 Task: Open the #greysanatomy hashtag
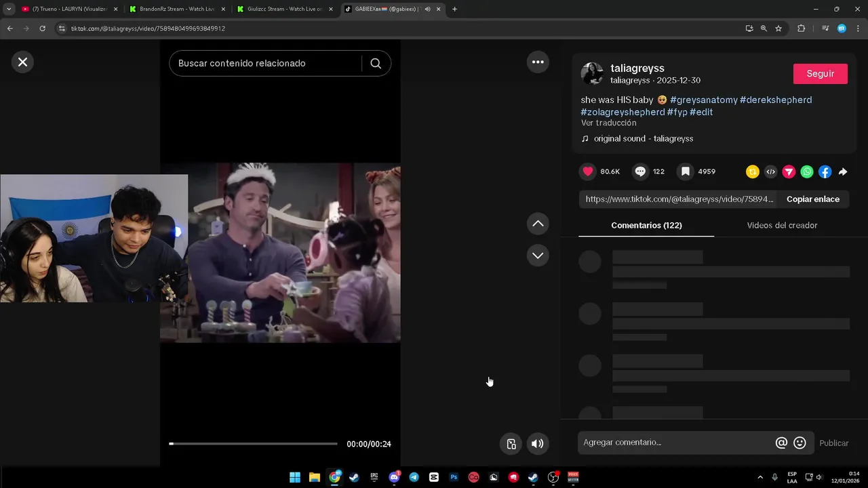point(703,100)
